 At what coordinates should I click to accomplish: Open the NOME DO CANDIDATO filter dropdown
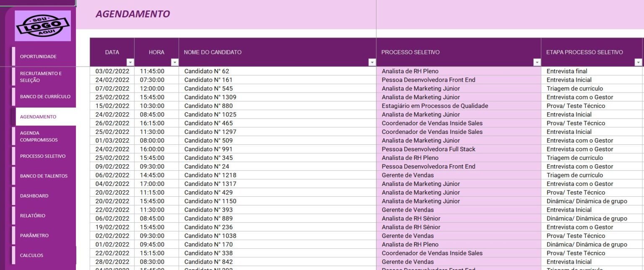coord(372,62)
